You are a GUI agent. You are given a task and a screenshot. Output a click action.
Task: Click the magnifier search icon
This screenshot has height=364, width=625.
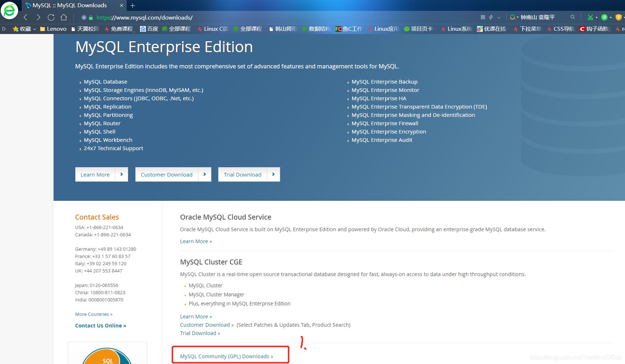point(573,17)
